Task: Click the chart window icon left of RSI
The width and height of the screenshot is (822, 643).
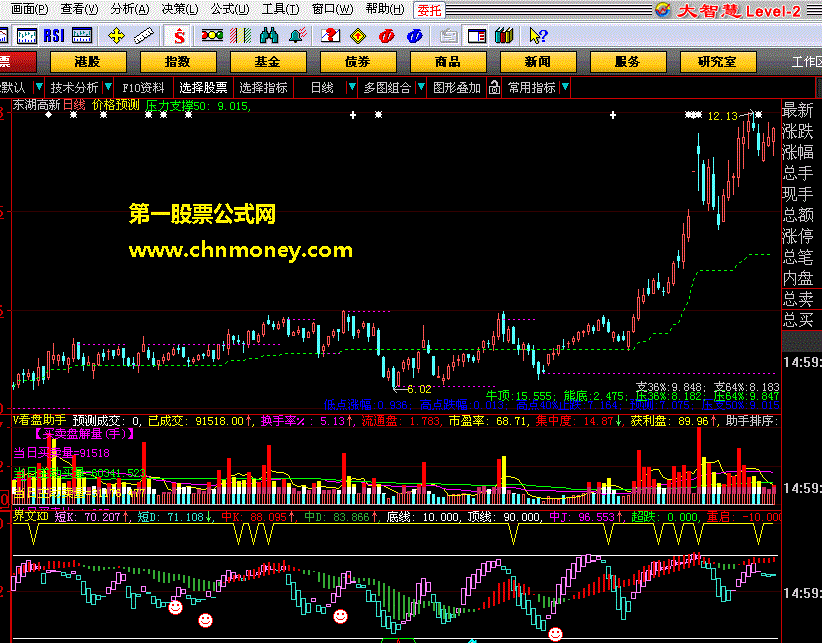Action: pyautogui.click(x=27, y=36)
